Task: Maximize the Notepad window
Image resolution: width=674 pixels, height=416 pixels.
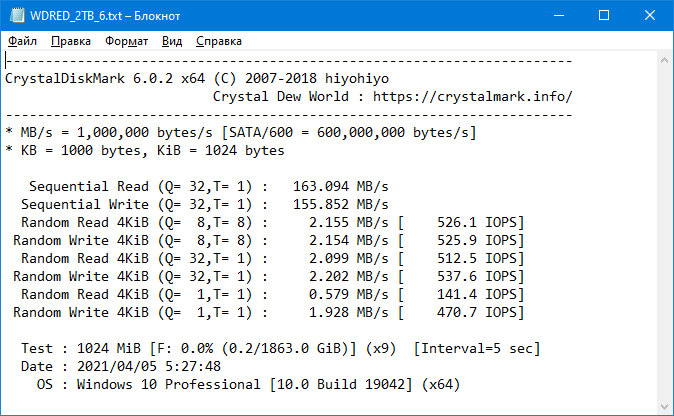Action: [x=604, y=15]
